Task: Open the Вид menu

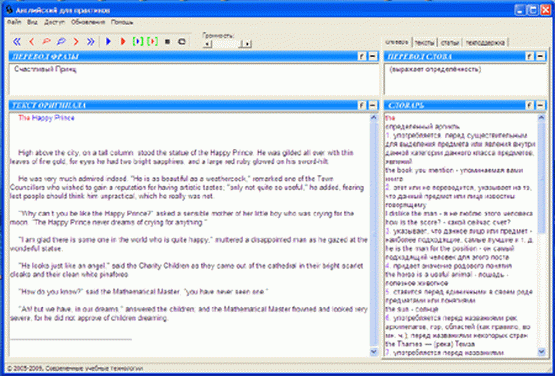Action: click(x=32, y=22)
